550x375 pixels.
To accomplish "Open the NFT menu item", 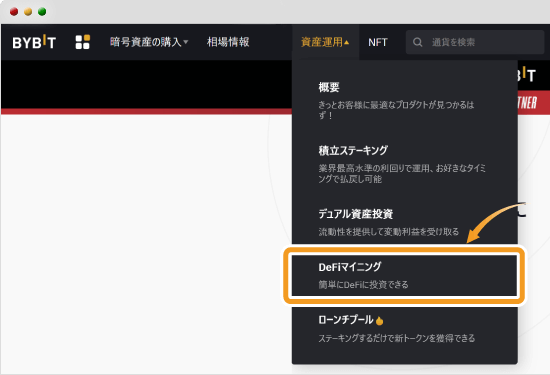I will click(x=378, y=42).
